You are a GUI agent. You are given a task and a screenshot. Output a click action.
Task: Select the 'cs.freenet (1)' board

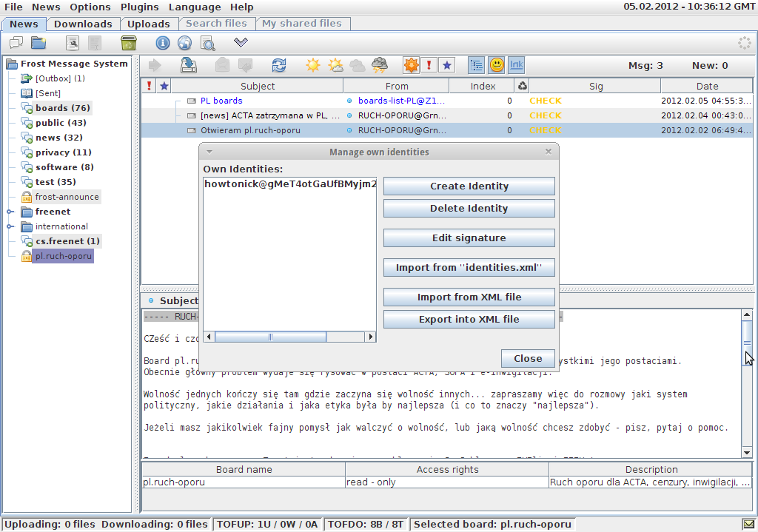click(x=67, y=241)
